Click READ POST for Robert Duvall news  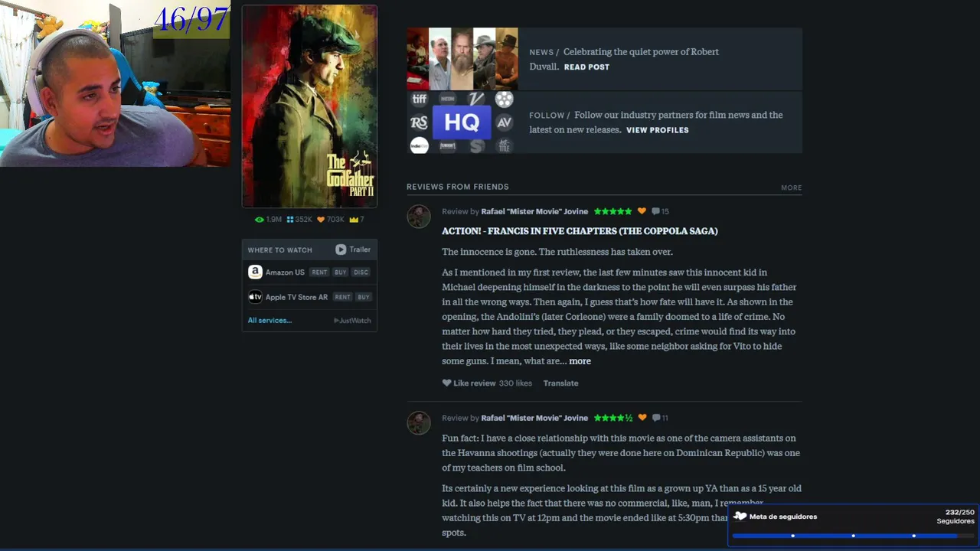pyautogui.click(x=586, y=67)
